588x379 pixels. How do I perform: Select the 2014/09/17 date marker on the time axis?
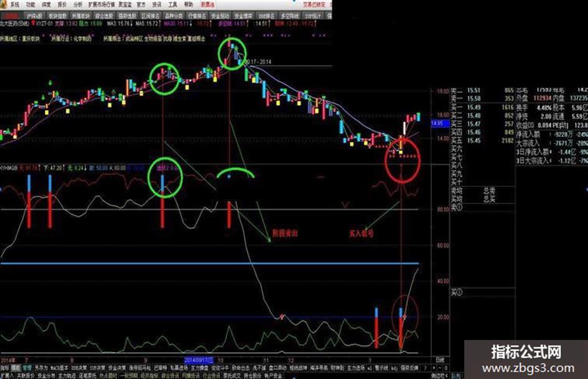(198, 360)
